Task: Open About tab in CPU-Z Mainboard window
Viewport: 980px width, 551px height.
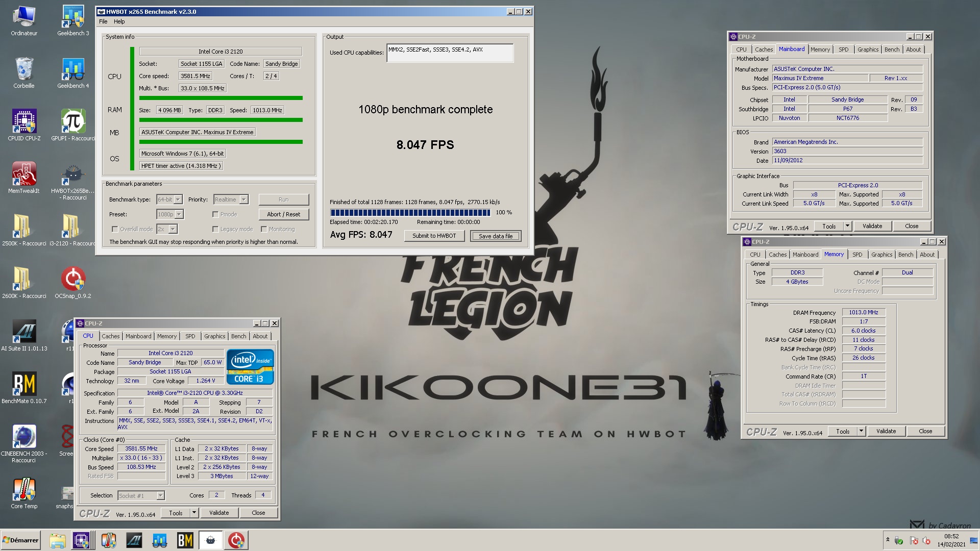Action: 913,49
